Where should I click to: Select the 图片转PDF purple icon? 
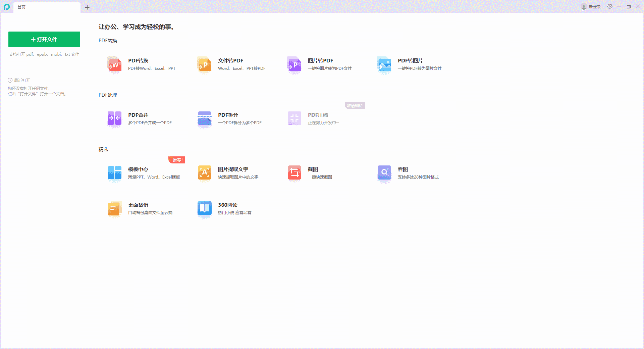coord(294,65)
